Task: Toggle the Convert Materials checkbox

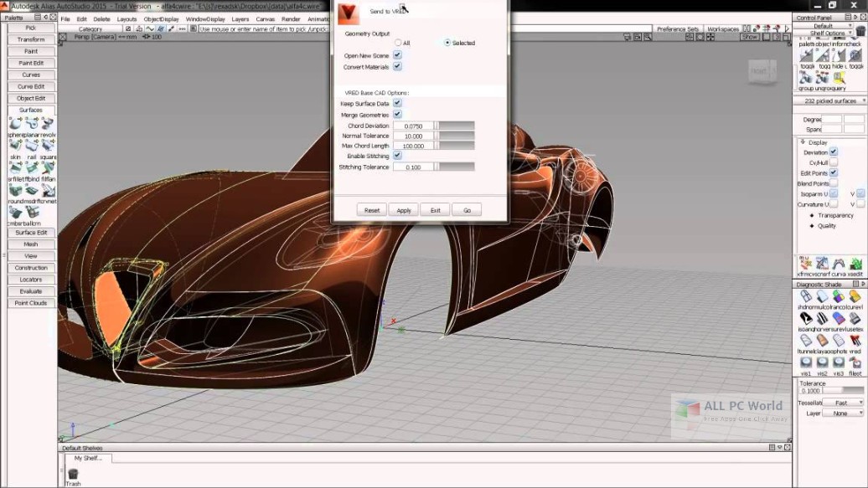Action: click(x=397, y=66)
